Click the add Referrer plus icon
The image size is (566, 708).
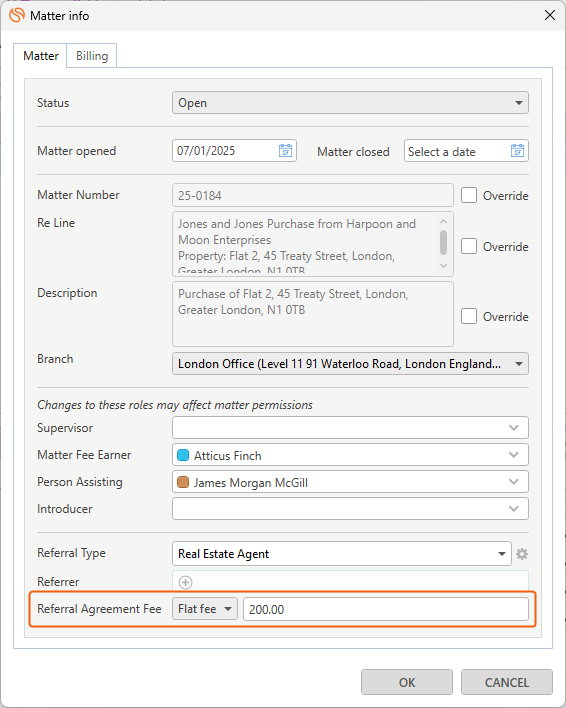[x=186, y=582]
